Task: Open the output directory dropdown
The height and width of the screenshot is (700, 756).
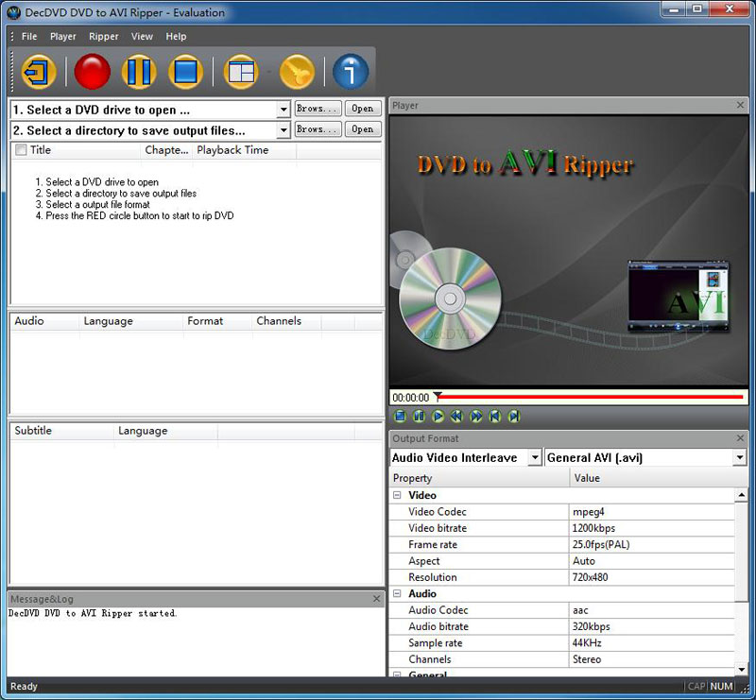Action: (283, 130)
